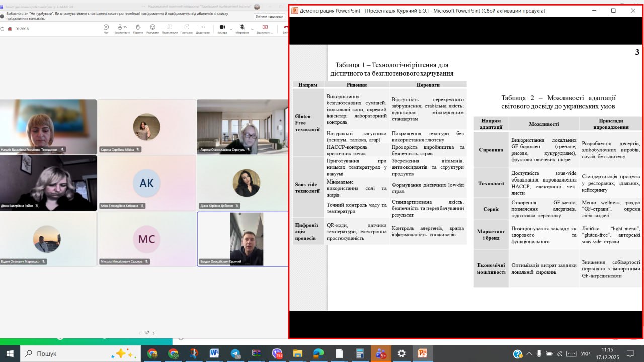This screenshot has height=362, width=644.
Task: Open the Програми apps button
Action: pos(186,28)
